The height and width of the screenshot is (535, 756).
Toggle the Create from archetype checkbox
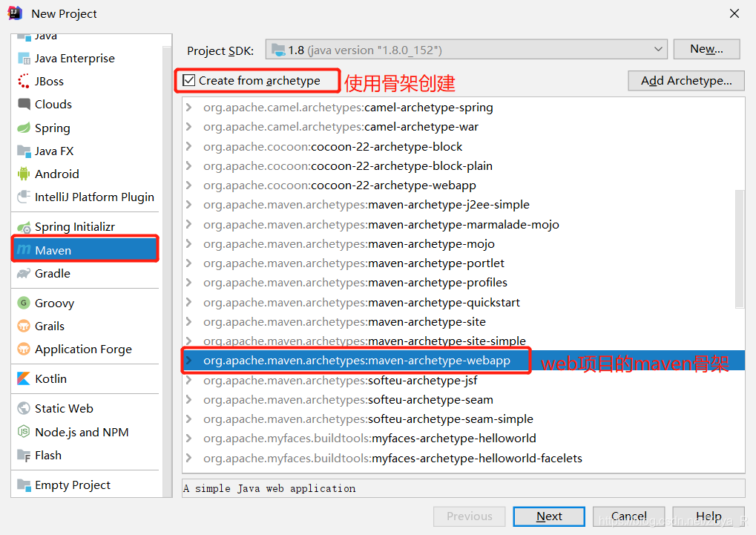189,80
